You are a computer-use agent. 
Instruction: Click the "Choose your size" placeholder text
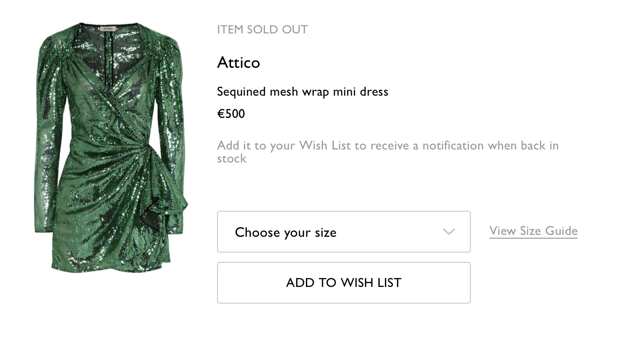(285, 232)
